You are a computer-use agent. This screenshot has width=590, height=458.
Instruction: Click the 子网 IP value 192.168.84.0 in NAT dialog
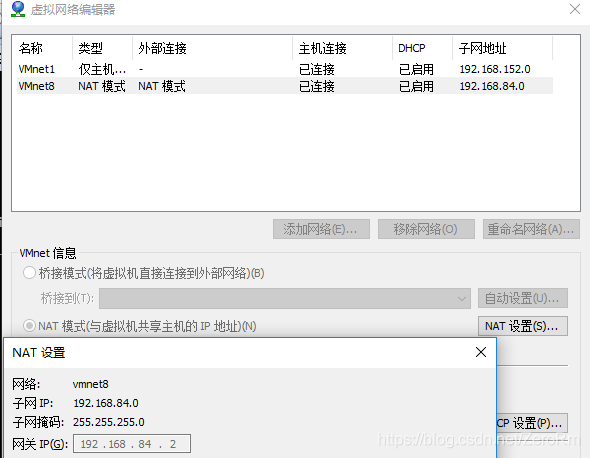pos(106,403)
